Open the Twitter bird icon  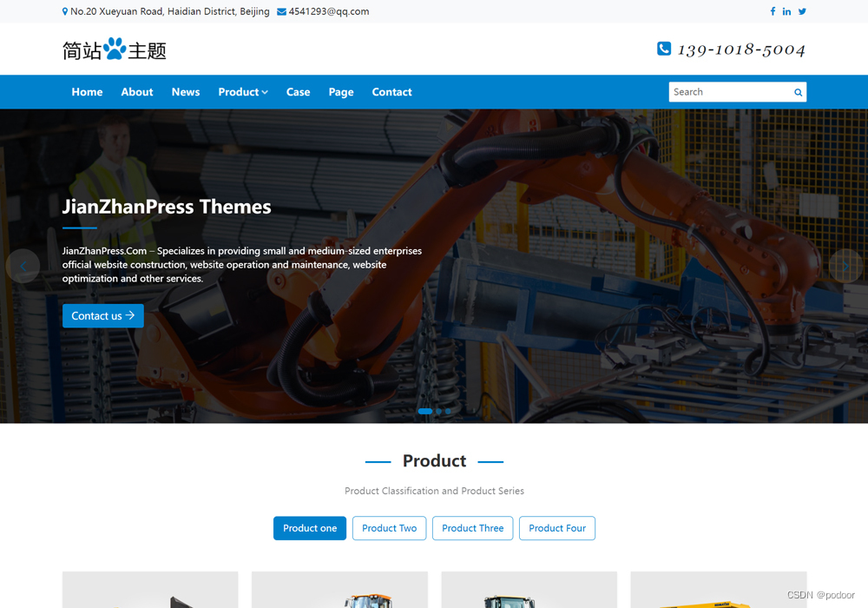click(x=802, y=11)
